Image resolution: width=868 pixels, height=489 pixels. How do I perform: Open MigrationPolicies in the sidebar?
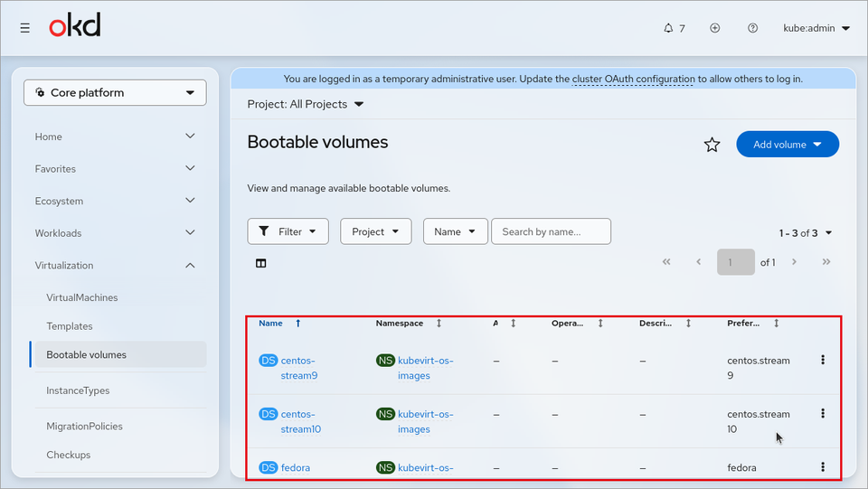84,427
